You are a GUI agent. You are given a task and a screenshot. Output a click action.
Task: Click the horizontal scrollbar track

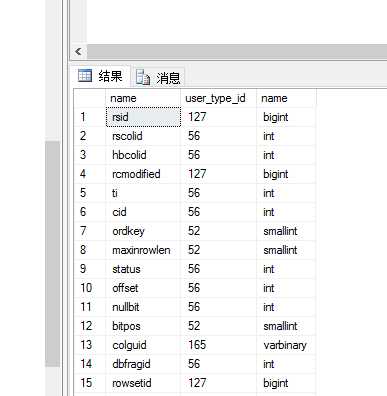(237, 52)
